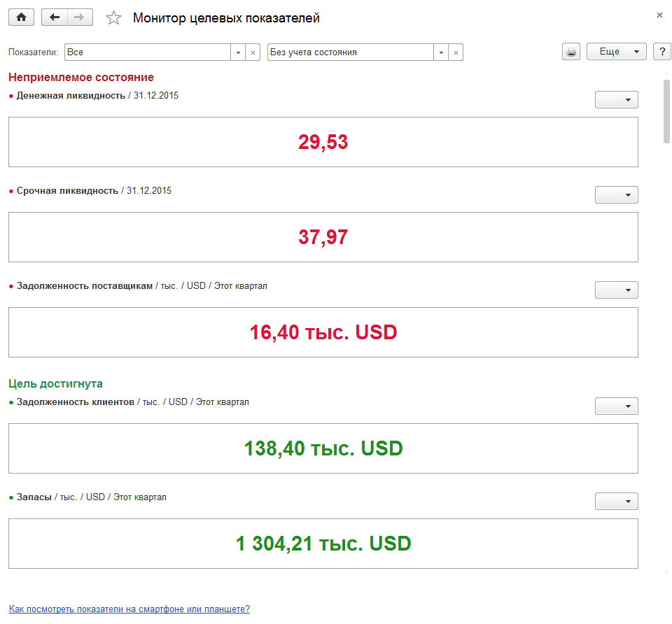Open options dropdown for Денежная ликвидность
The width and height of the screenshot is (672, 624).
coord(616,100)
